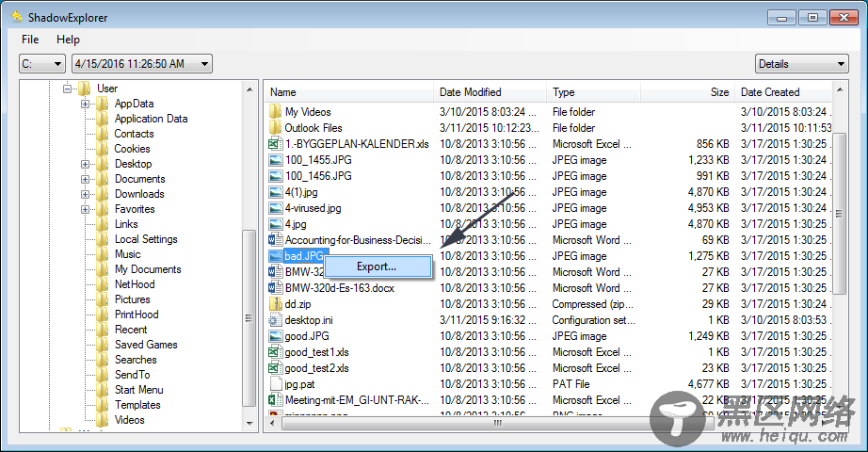Click the blank file icon of jpg.pat

pos(275,384)
